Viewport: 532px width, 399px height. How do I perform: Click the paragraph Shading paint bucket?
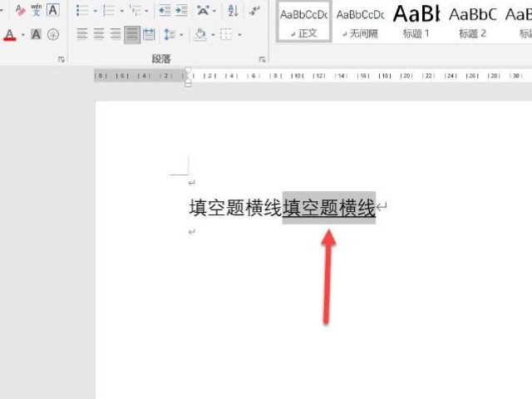click(x=200, y=34)
